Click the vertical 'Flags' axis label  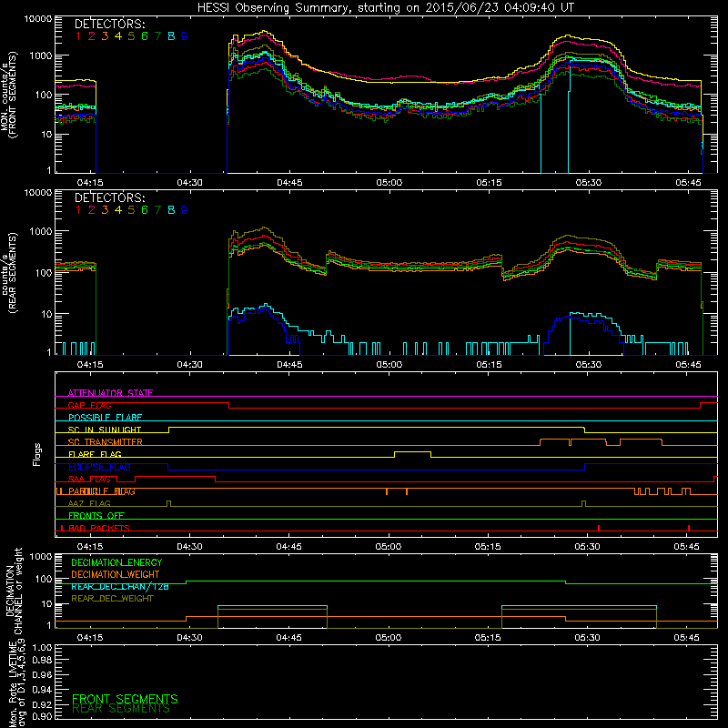pyautogui.click(x=37, y=454)
